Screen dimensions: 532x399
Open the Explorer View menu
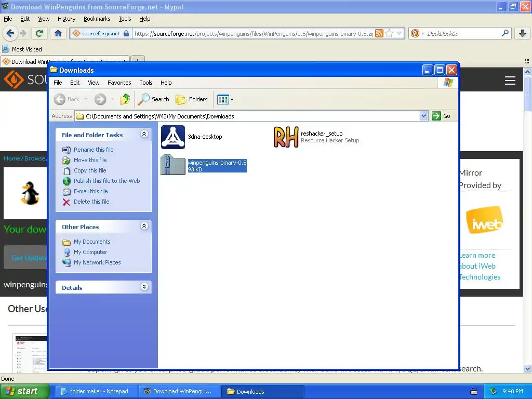(94, 83)
